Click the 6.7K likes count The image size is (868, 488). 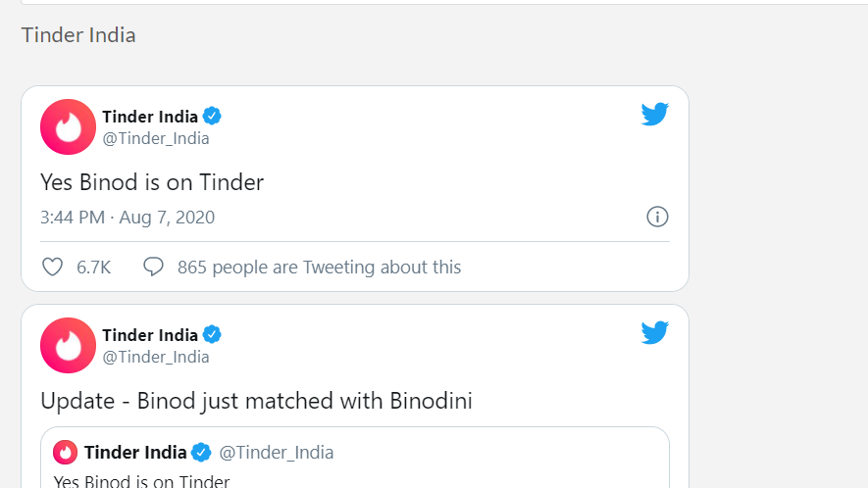click(94, 267)
